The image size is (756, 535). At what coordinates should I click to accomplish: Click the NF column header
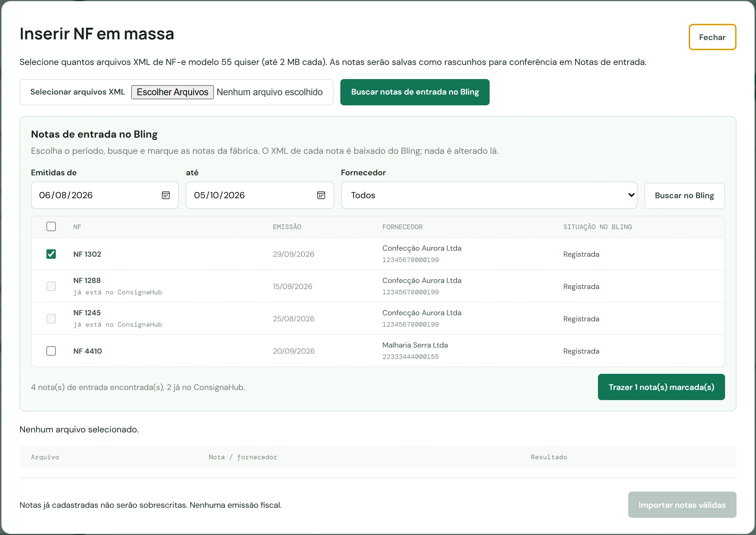coord(77,227)
